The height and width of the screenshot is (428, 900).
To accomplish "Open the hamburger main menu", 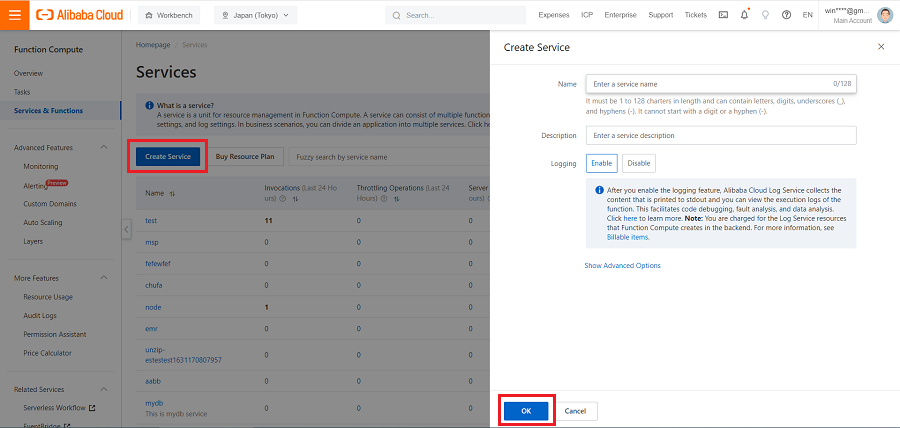I will [14, 15].
